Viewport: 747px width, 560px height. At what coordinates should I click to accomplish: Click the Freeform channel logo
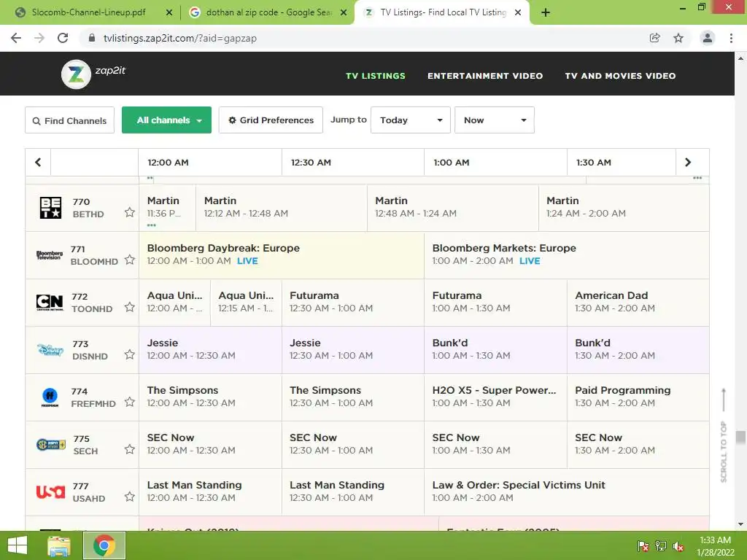tap(50, 397)
